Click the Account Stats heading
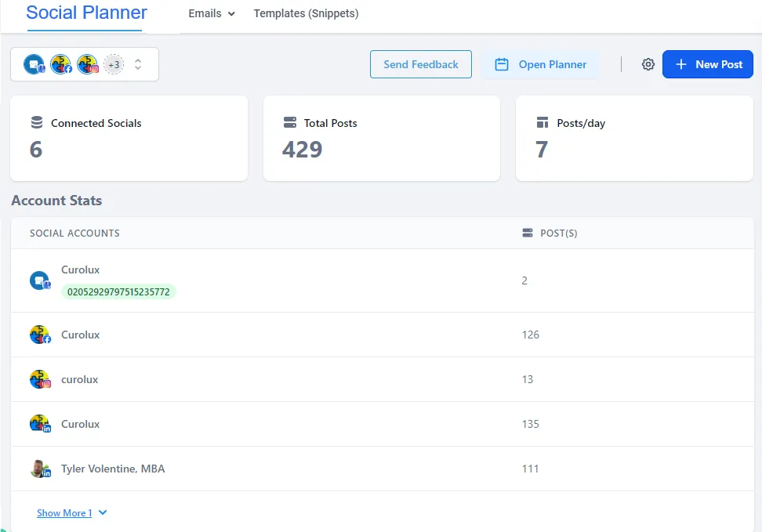This screenshot has width=762, height=532. (x=57, y=200)
